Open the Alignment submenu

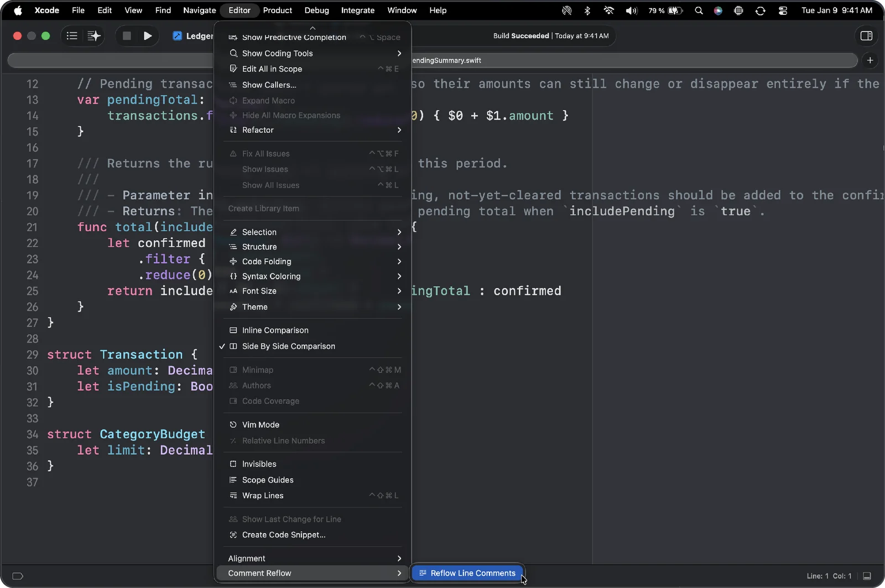click(x=313, y=559)
